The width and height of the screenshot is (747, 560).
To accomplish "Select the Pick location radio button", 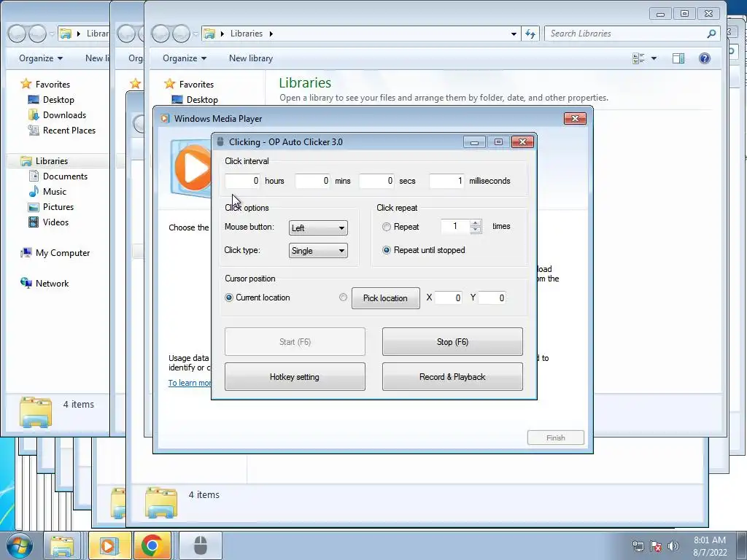I will coord(343,297).
